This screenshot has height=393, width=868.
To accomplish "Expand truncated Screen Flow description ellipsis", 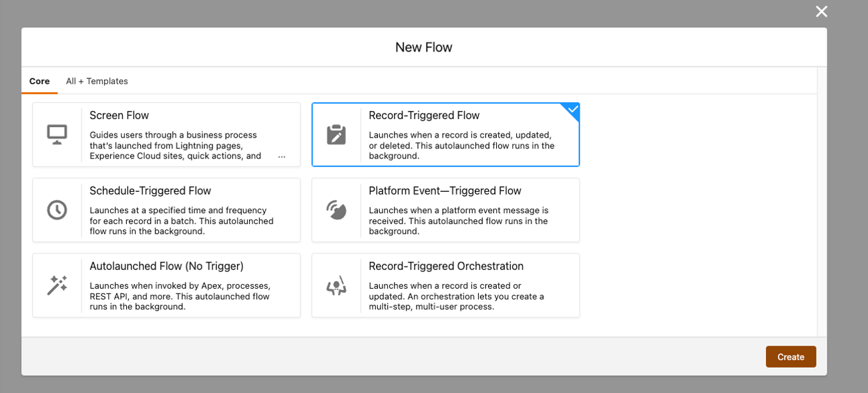I will 281,156.
